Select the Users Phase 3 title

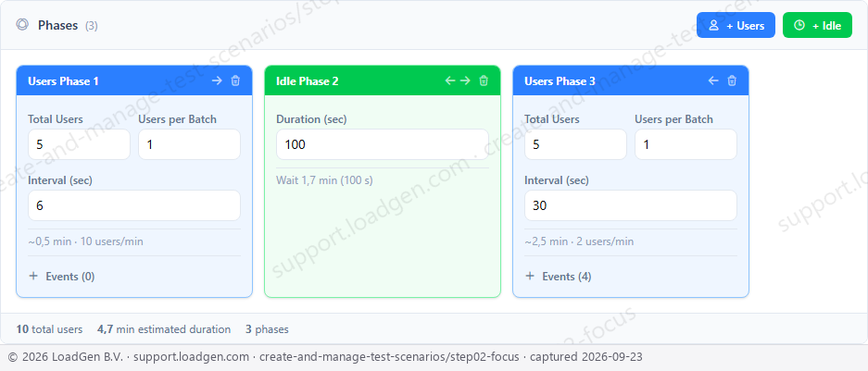point(560,81)
